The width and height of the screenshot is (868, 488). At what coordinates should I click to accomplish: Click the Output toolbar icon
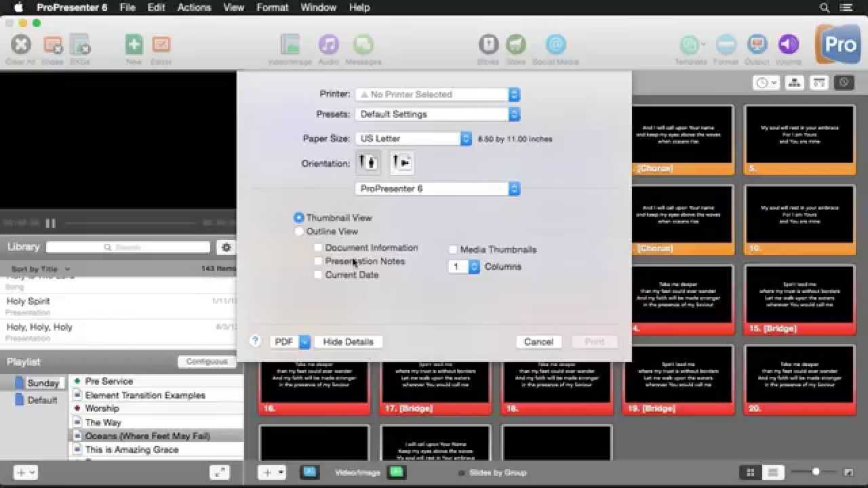coord(757,45)
